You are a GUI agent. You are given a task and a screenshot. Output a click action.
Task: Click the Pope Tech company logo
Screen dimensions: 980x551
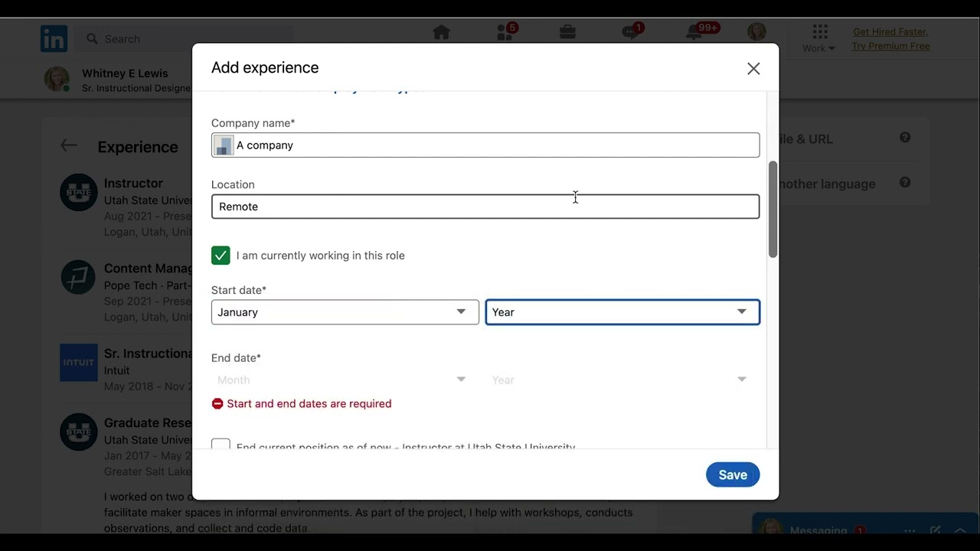click(79, 277)
